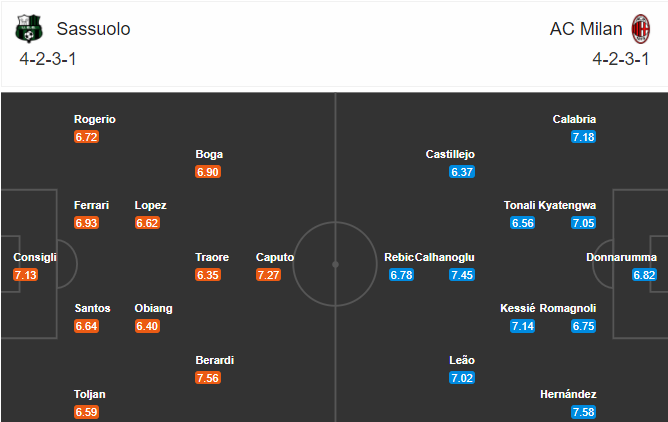
Task: Select Berardi's 7.56 rating badge
Action: click(x=208, y=378)
